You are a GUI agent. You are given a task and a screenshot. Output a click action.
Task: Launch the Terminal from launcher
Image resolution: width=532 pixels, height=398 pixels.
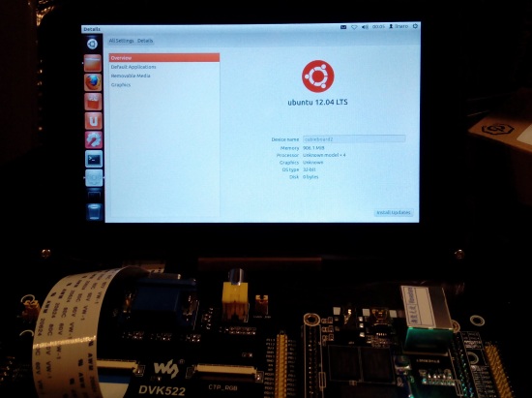click(94, 159)
